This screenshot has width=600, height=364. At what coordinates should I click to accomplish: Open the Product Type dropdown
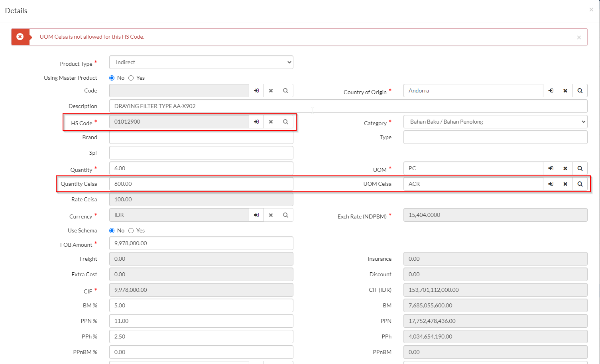(201, 62)
